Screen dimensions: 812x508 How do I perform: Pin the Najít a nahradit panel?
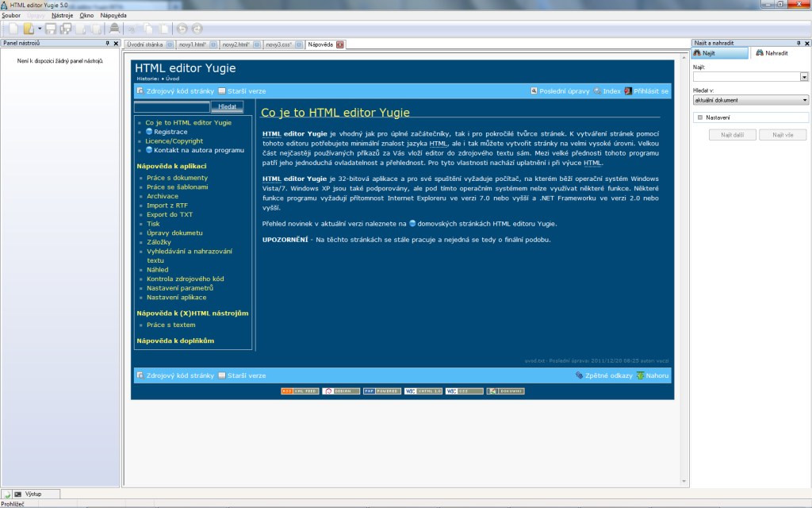click(x=799, y=43)
